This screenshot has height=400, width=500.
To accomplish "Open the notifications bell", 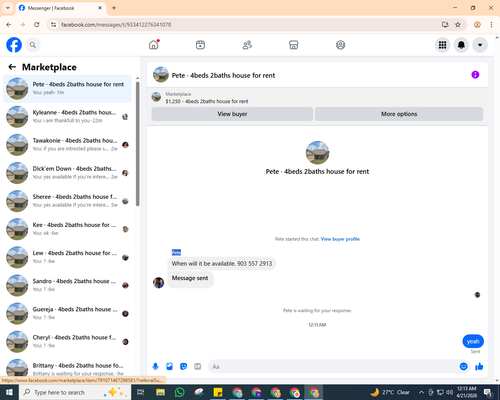I will click(x=461, y=45).
